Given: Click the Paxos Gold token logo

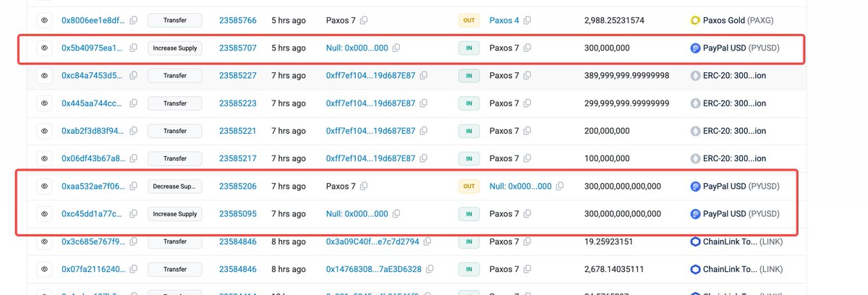Looking at the screenshot, I should (x=697, y=20).
